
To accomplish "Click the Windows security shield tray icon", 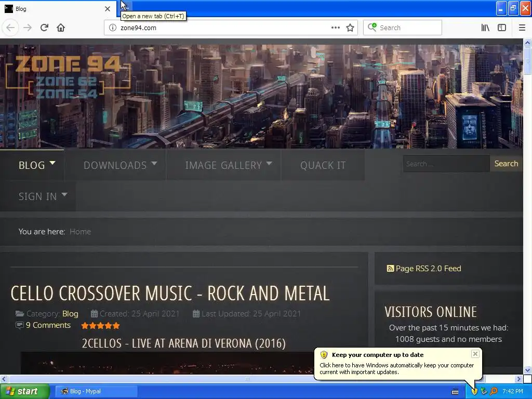I will 474,391.
